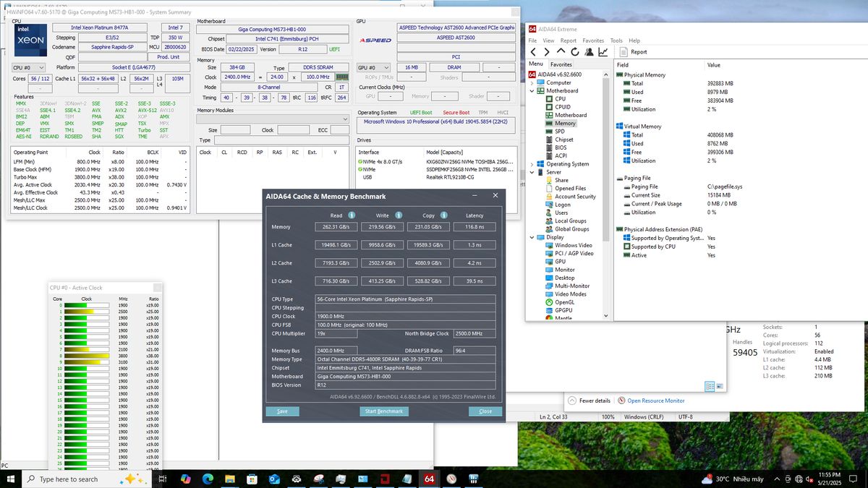Open the Start menu

[x=10, y=479]
